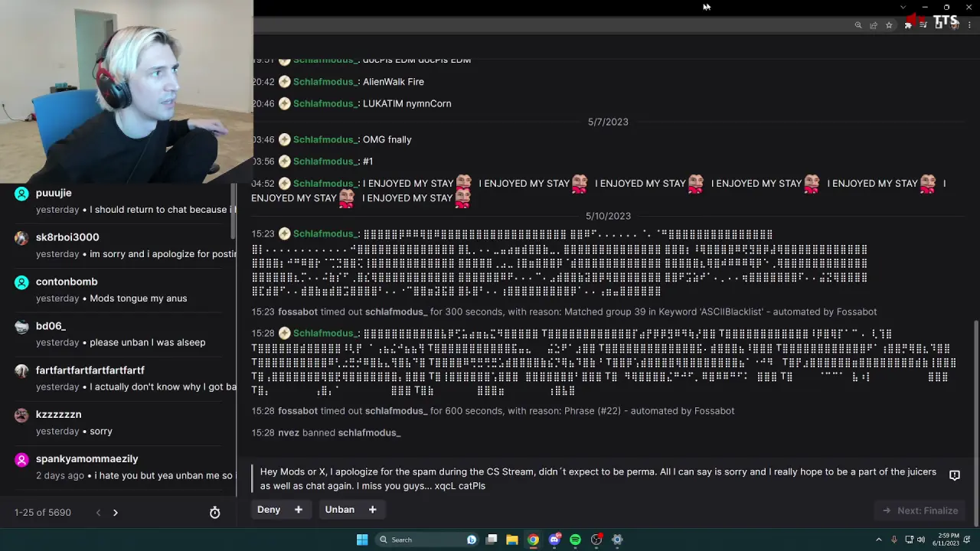Expand the plus options next to Unban
Screen dimensions: 980x551
coord(372,509)
